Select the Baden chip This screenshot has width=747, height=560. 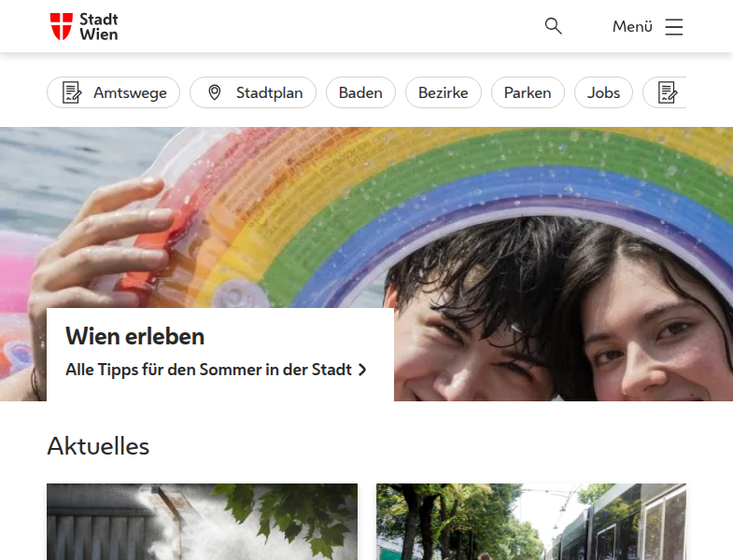pyautogui.click(x=360, y=92)
